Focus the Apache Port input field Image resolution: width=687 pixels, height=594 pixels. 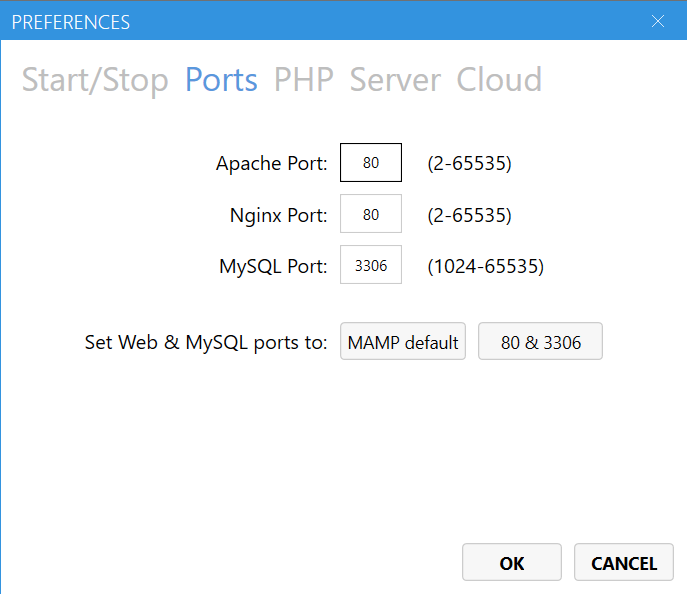click(371, 163)
